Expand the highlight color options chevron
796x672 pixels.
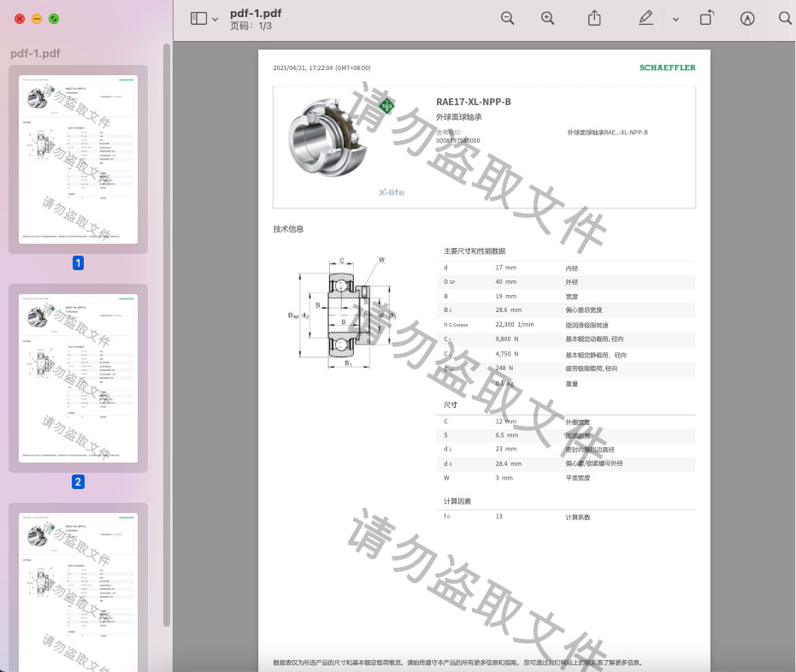pyautogui.click(x=675, y=20)
